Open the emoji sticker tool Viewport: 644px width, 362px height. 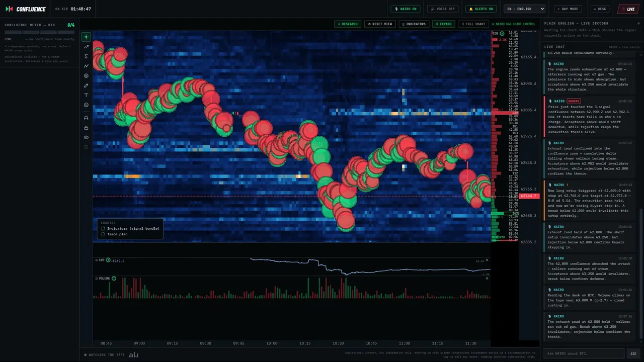click(x=86, y=105)
